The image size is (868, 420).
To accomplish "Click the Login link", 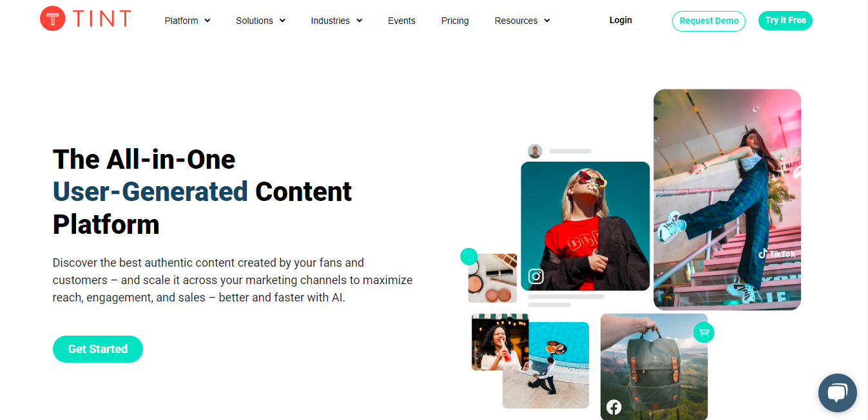I will point(621,20).
